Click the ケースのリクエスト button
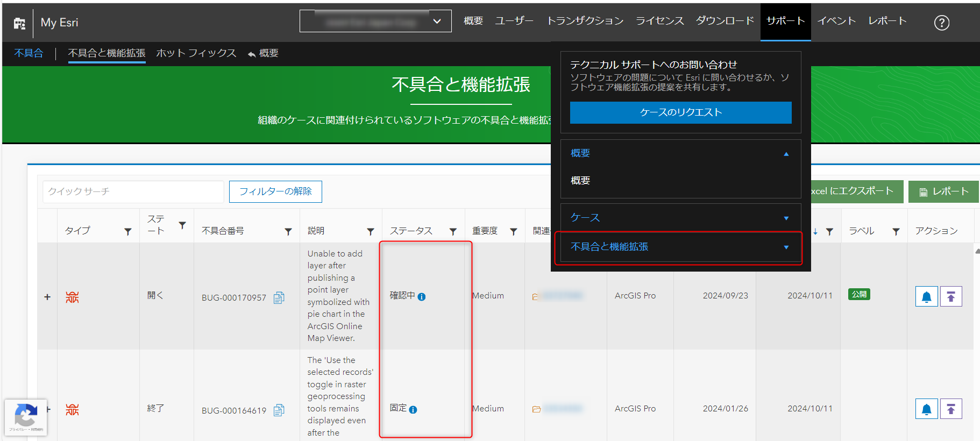 tap(680, 112)
